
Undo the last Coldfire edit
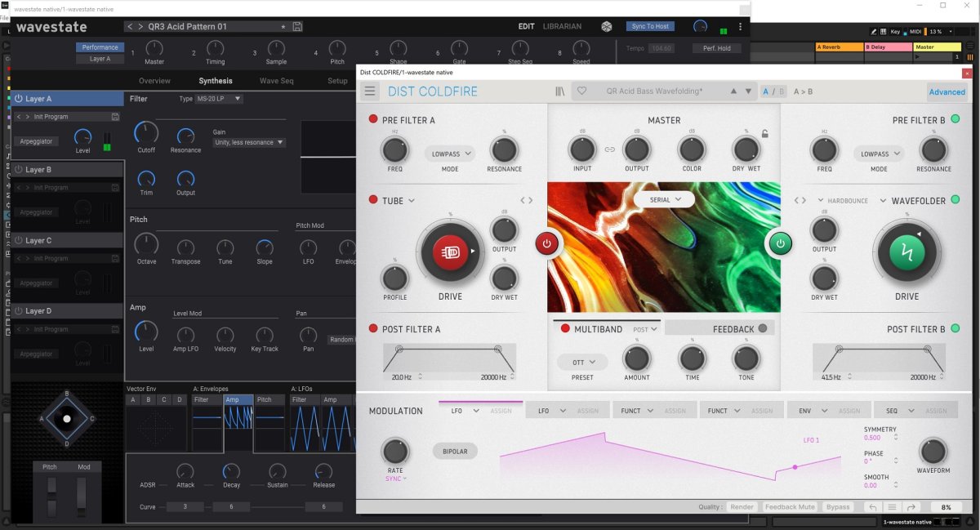tap(873, 507)
